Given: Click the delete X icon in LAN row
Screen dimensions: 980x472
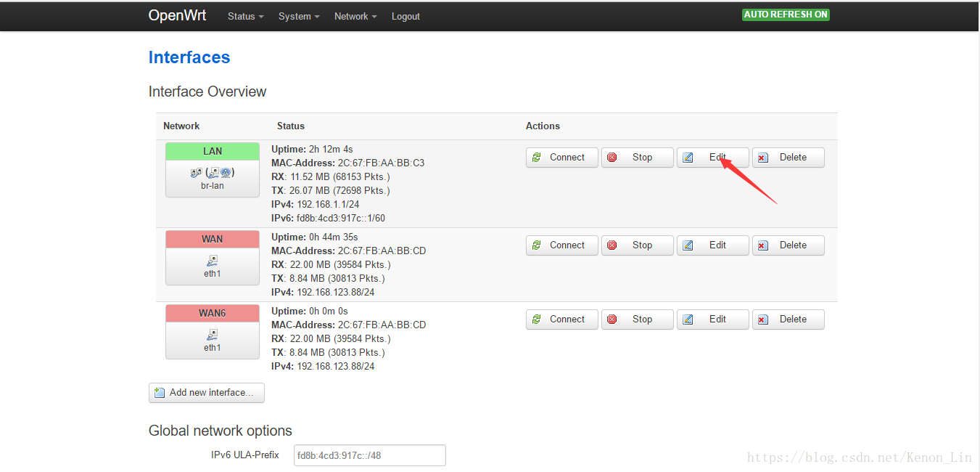Looking at the screenshot, I should [x=763, y=158].
